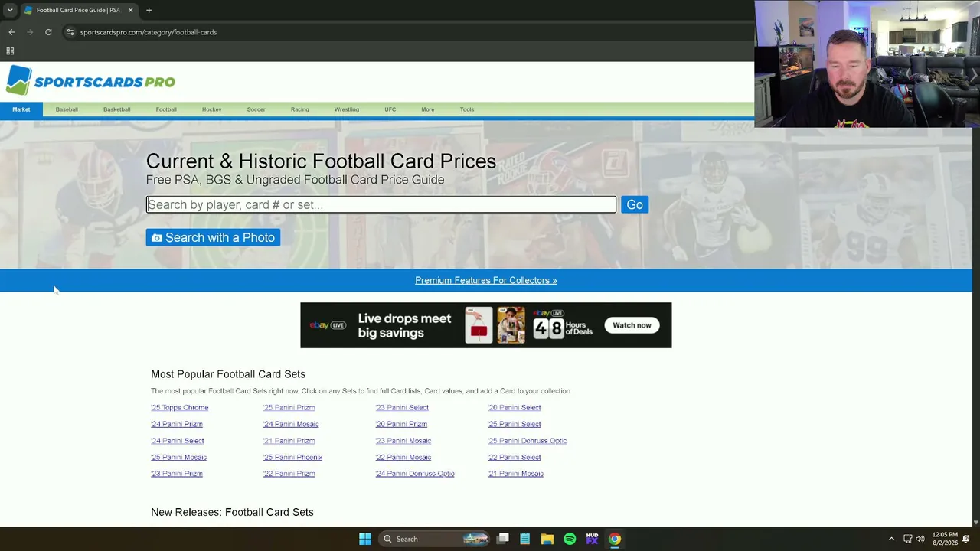Open the Hockey category menu

212,109
